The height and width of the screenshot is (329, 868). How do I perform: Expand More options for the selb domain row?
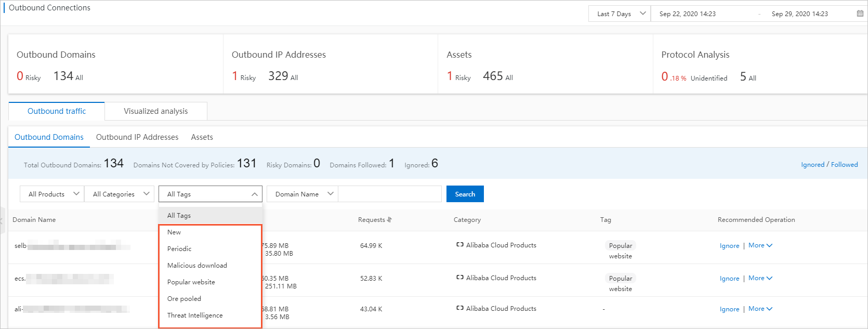pos(760,245)
